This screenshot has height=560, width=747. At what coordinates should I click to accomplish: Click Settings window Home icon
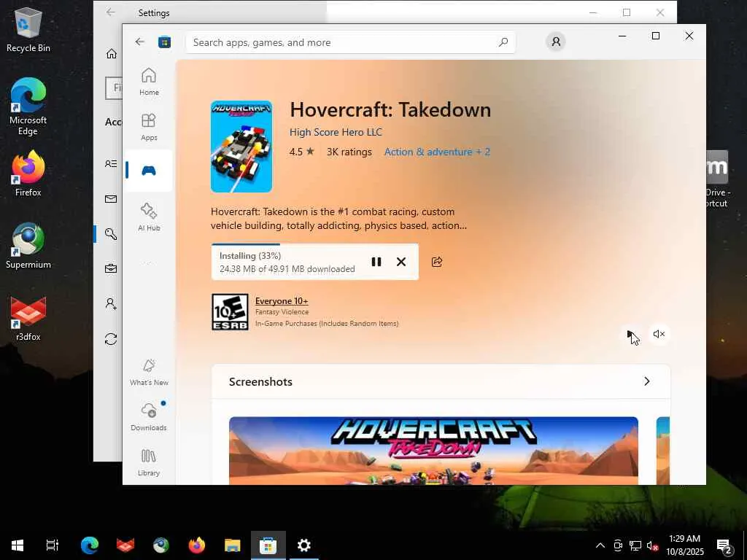pos(111,54)
